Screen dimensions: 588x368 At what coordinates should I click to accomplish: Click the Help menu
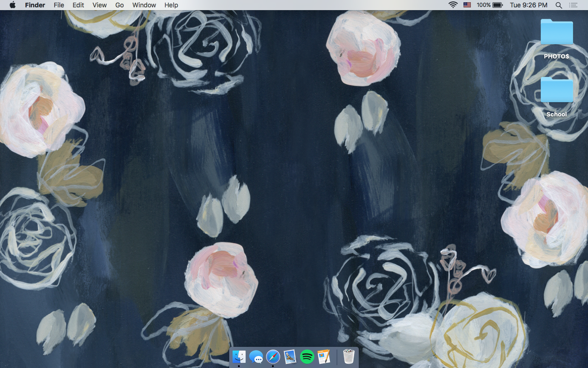click(171, 5)
